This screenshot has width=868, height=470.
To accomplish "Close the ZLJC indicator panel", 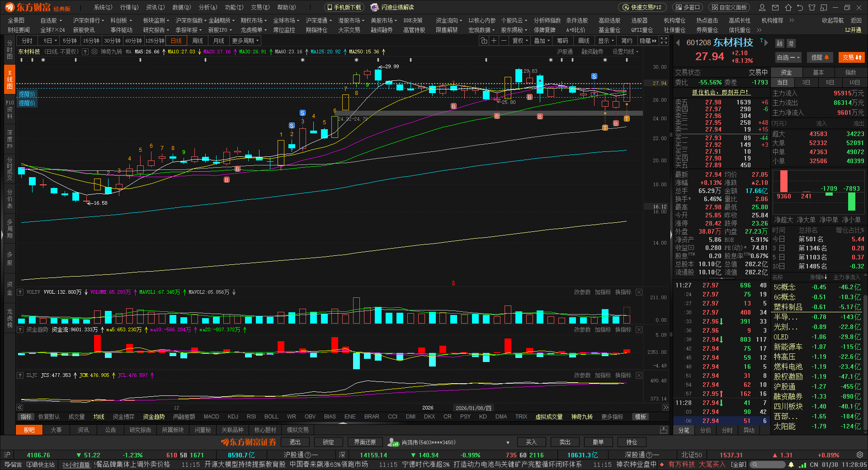I will (639, 376).
